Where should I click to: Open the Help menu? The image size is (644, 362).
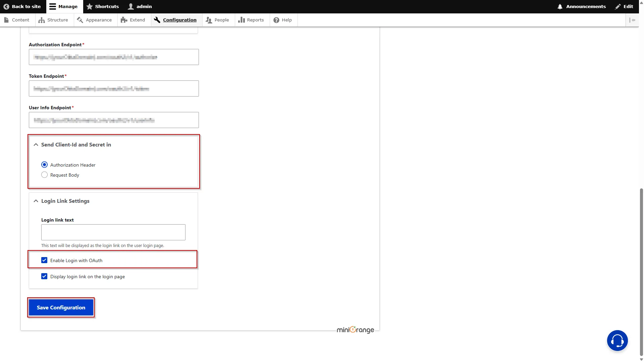[282, 20]
